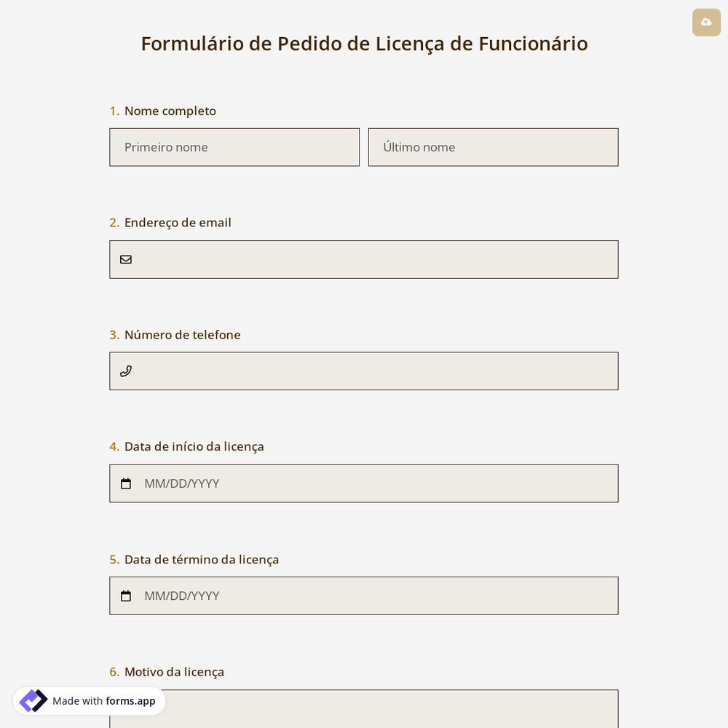Click the cloud upload icon top right

click(x=706, y=23)
